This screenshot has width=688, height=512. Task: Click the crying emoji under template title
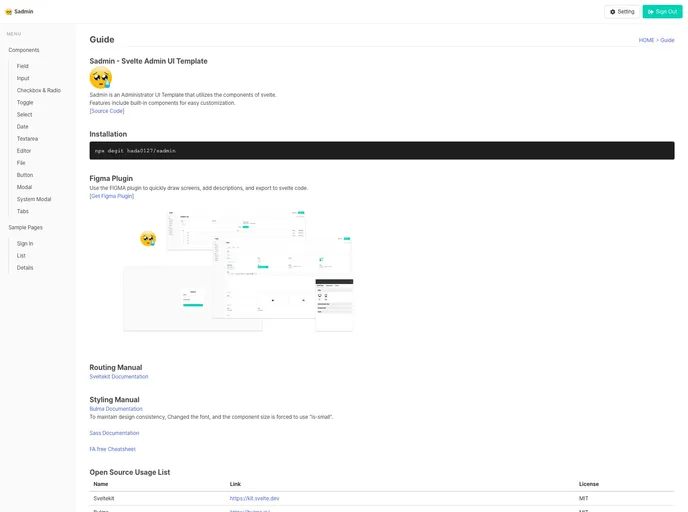(100, 78)
